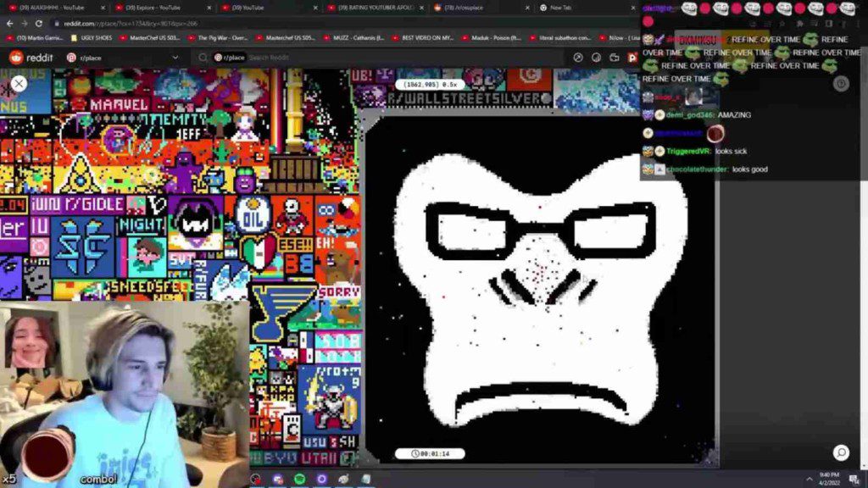Focus the reddit.com address bar
868x488 pixels.
(343, 23)
